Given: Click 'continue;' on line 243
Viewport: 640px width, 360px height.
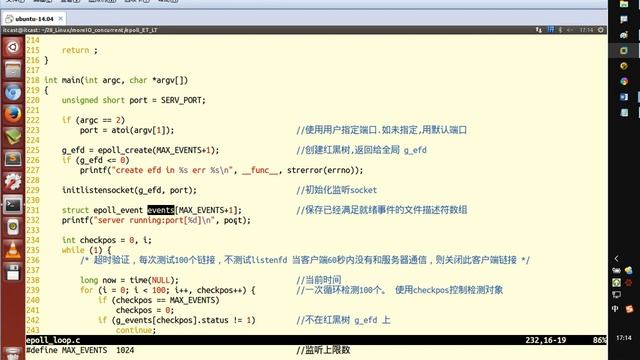Looking at the screenshot, I should click(x=136, y=330).
